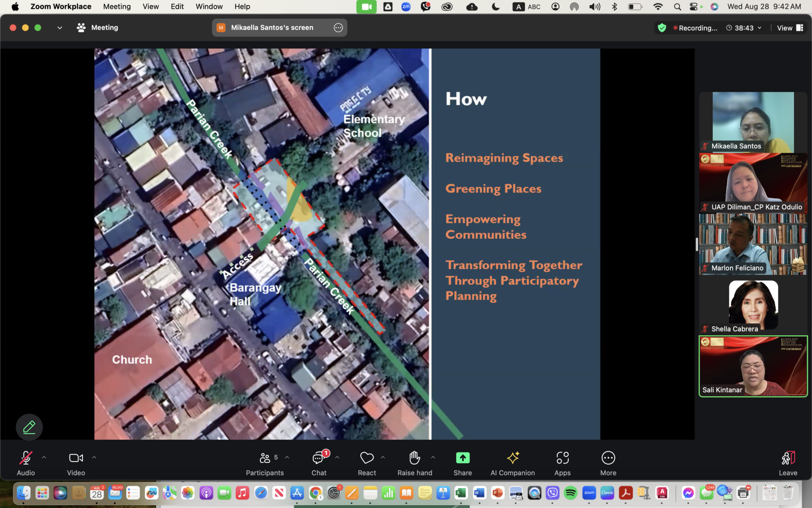
Task: Open the View menu in menu bar
Action: [x=151, y=7]
